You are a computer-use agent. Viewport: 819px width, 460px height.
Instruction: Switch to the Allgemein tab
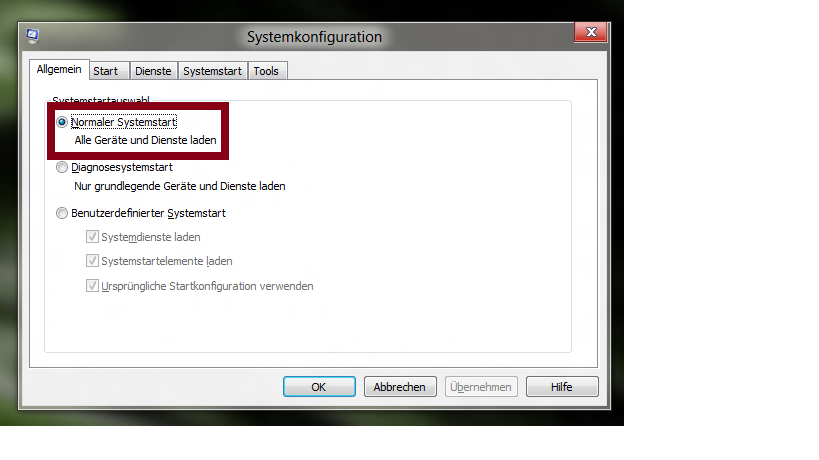[59, 69]
